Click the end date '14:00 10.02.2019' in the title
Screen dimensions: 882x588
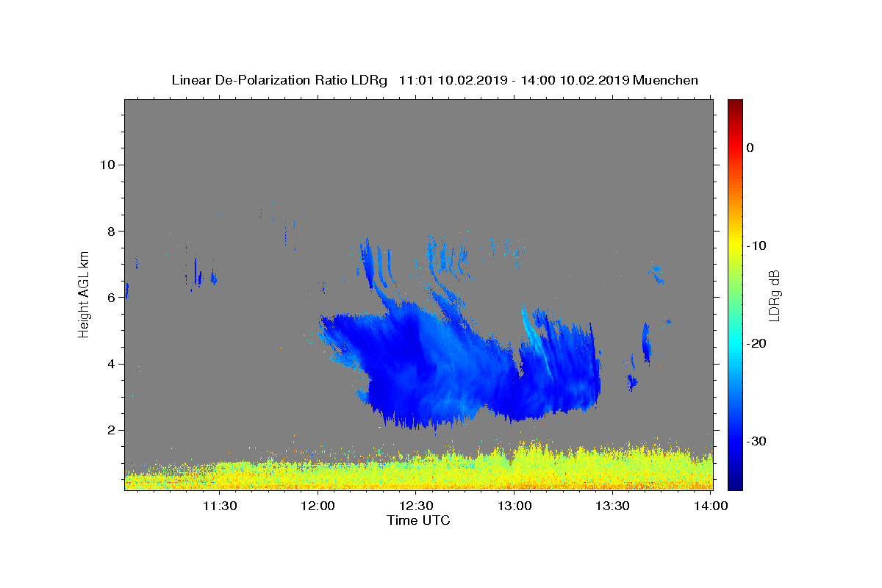[x=575, y=80]
